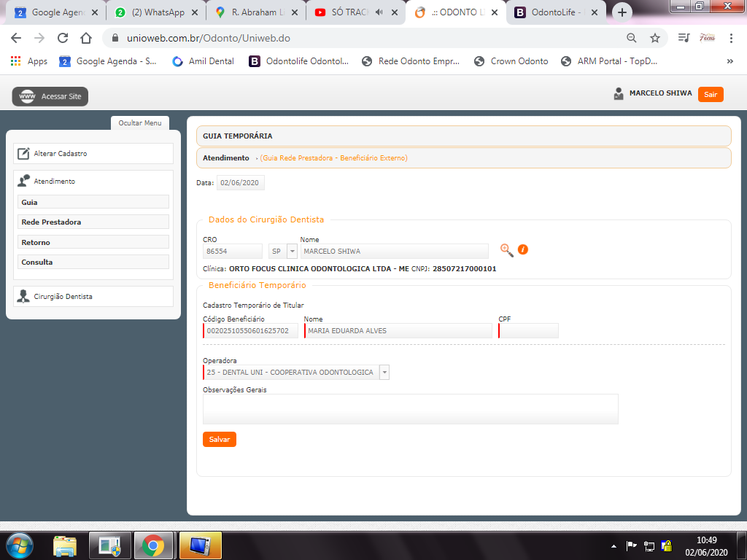The height and width of the screenshot is (560, 747).
Task: Click the taskbar clock showing 10:49
Action: click(706, 545)
